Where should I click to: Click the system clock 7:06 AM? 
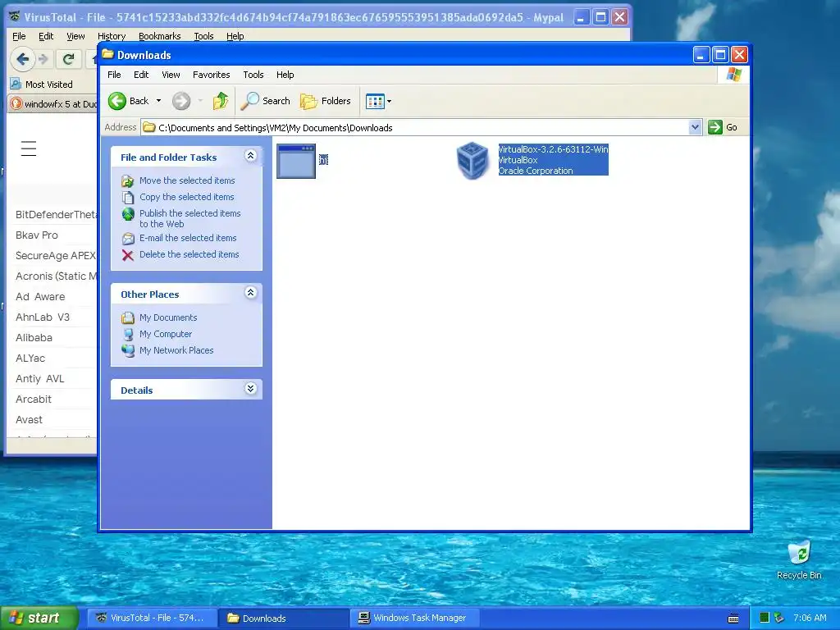[x=810, y=619]
